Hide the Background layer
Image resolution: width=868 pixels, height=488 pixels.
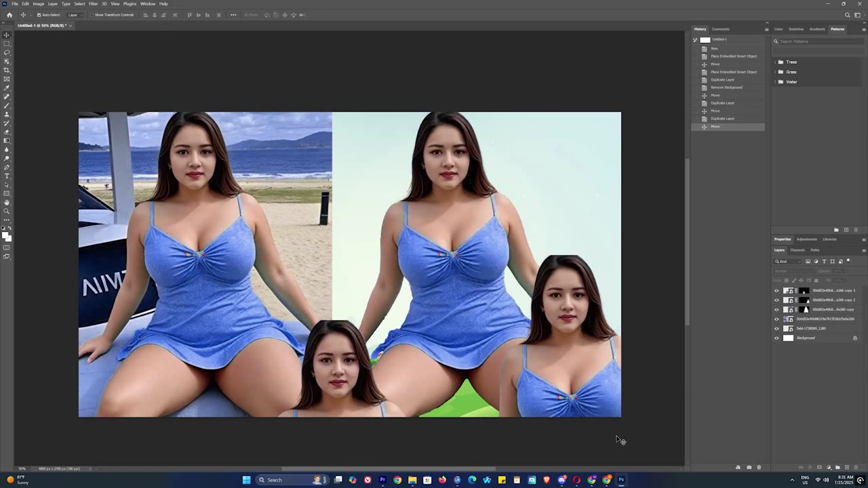[776, 338]
